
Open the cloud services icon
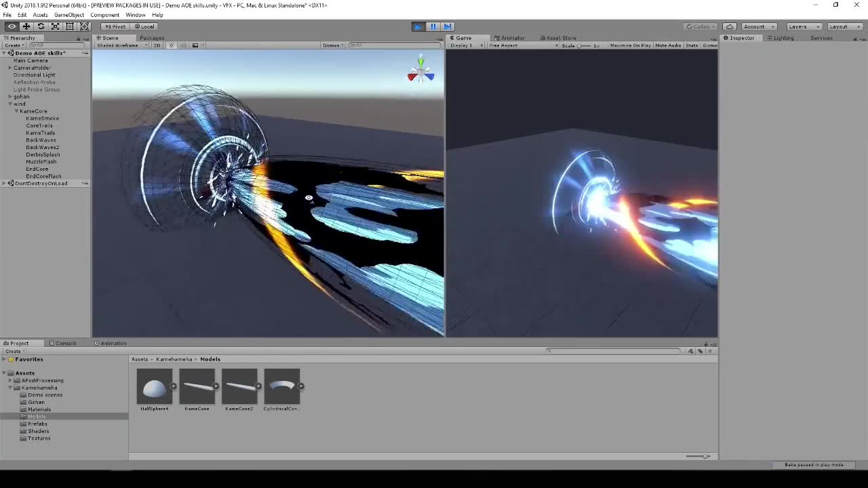click(729, 26)
